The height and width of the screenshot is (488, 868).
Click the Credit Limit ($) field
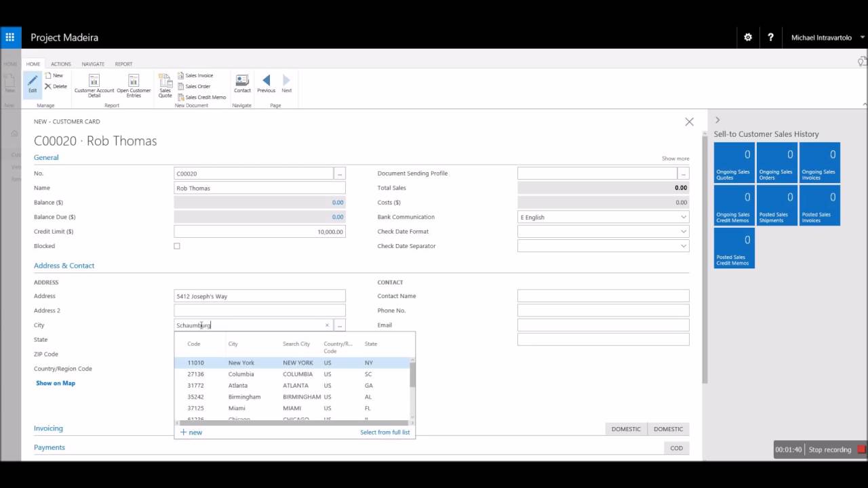click(260, 232)
